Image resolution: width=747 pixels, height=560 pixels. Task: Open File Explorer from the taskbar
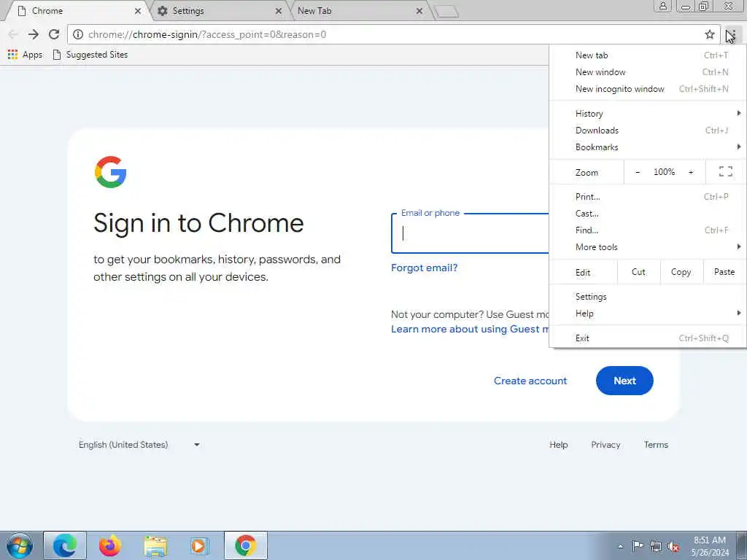(155, 545)
